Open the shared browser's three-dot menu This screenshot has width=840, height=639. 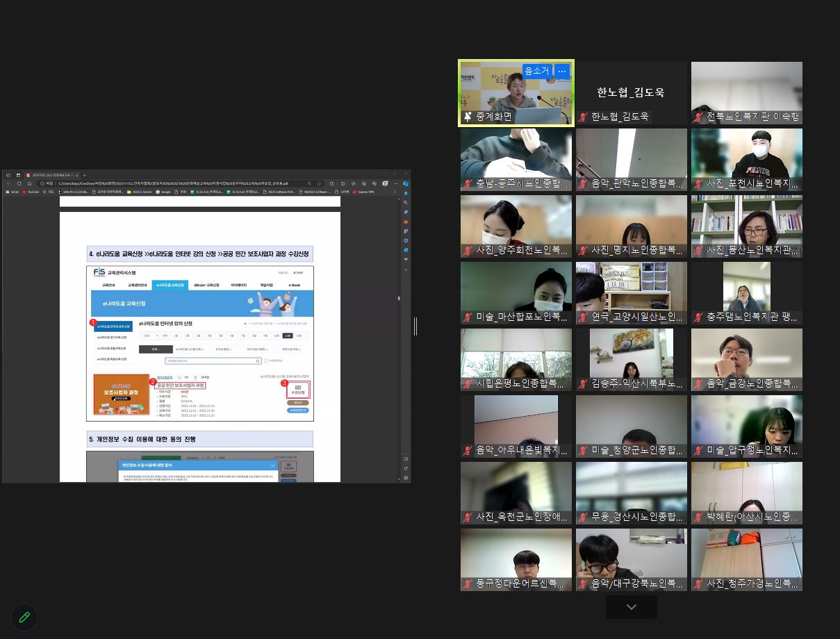pos(395,183)
